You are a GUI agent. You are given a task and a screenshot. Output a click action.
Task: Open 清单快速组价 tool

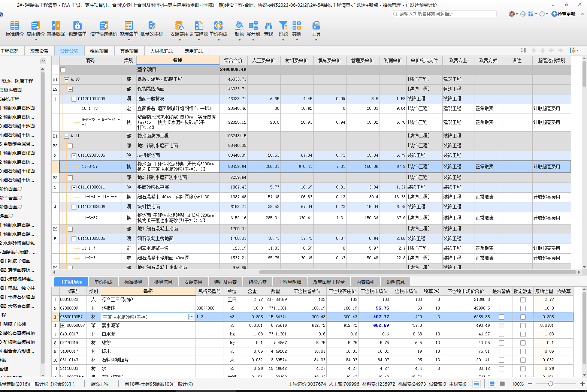pyautogui.click(x=103, y=29)
